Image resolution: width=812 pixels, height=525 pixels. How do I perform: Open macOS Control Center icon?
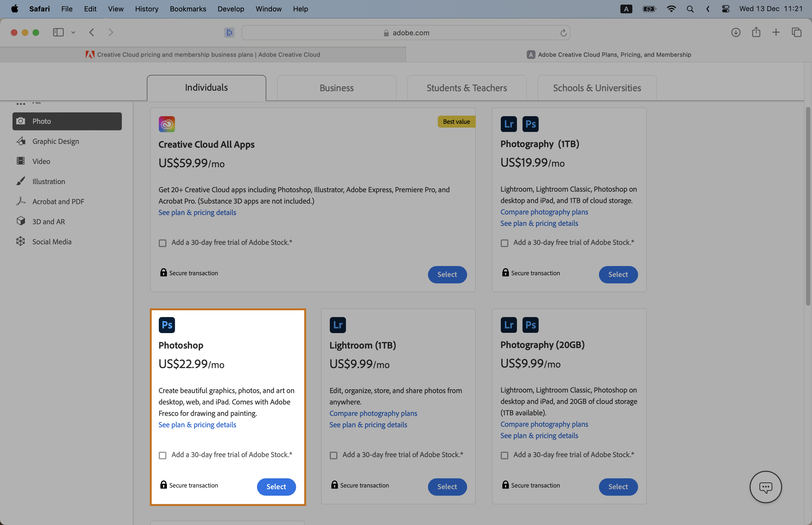tap(725, 9)
